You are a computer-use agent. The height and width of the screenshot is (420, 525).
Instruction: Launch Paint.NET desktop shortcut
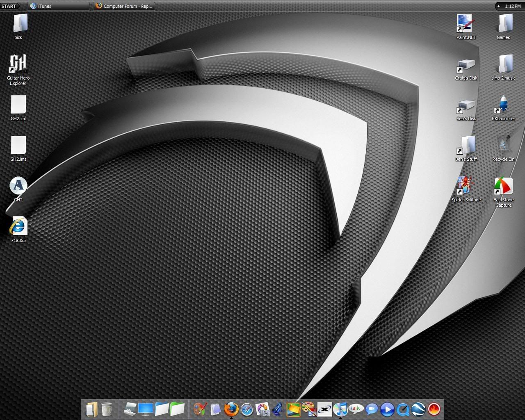(466, 27)
